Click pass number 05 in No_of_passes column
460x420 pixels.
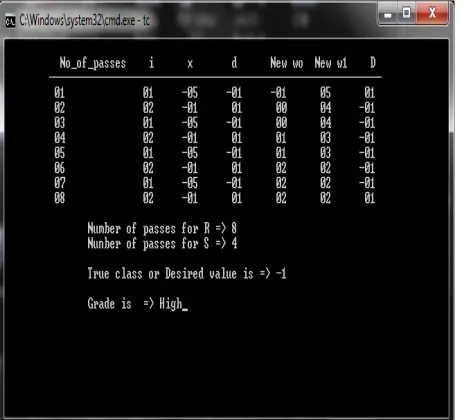click(x=60, y=153)
